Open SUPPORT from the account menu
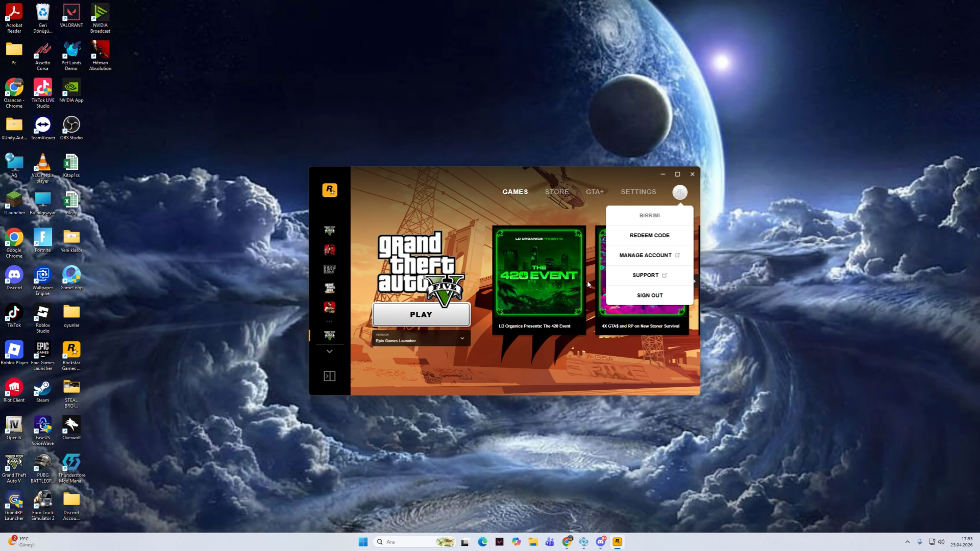Screen dimensions: 980x551 point(649,275)
